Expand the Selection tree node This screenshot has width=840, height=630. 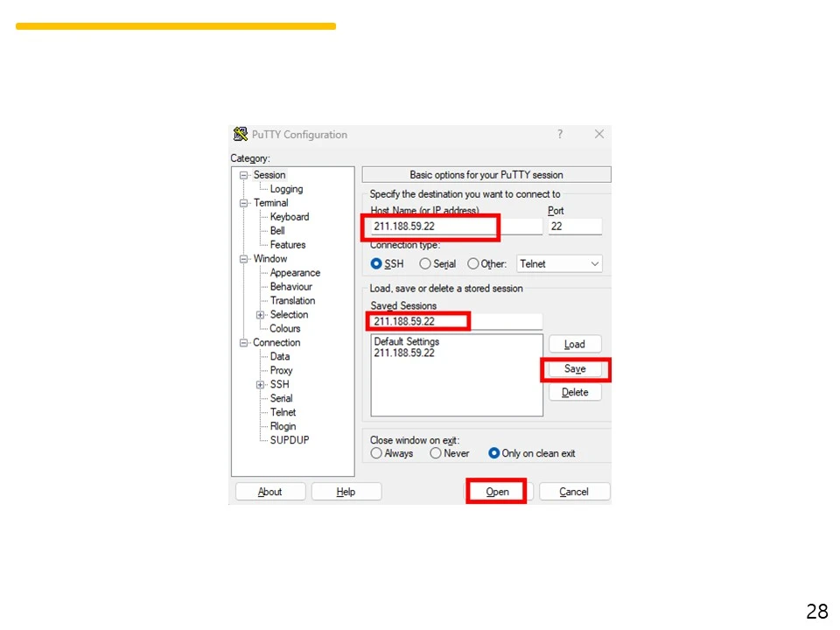pos(261,315)
